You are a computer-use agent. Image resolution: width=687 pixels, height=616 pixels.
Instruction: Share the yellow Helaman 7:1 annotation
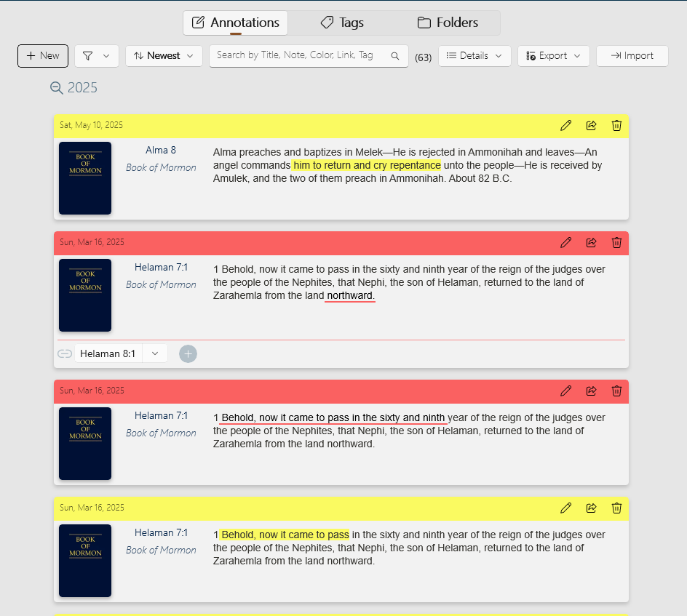[x=591, y=508]
